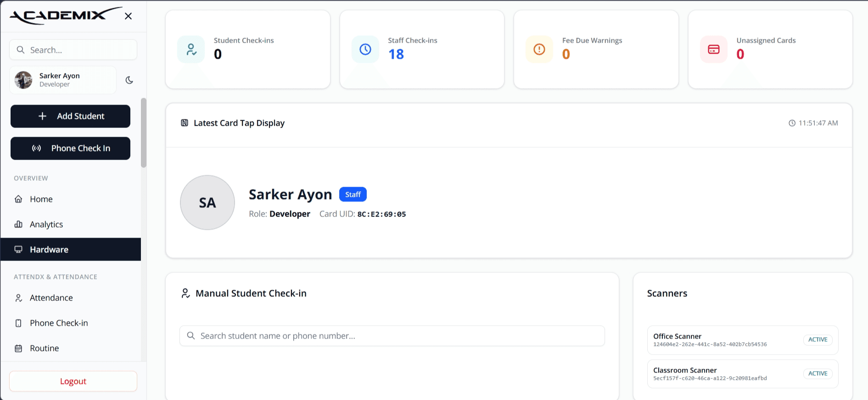
Task: Select the Classroom Scanner entry
Action: tap(743, 374)
